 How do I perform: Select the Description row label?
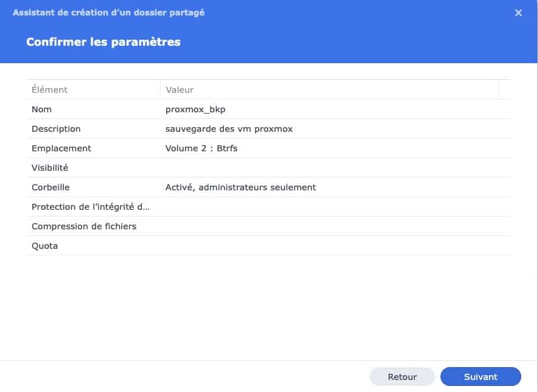click(x=56, y=128)
